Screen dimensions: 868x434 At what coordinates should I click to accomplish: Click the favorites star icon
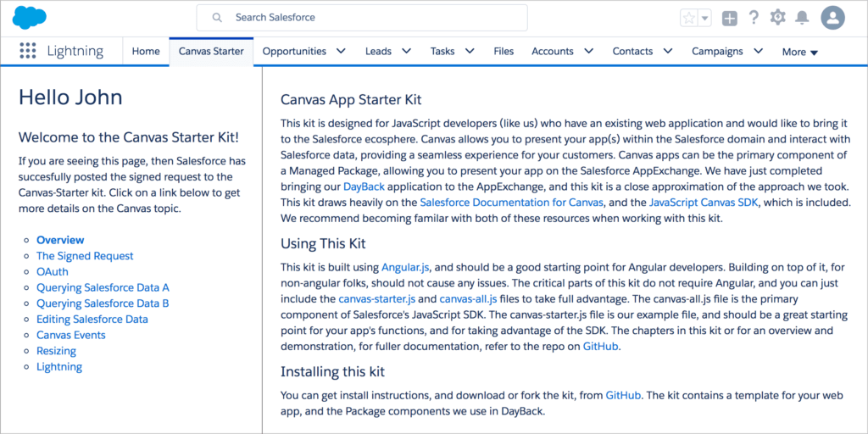pos(688,18)
